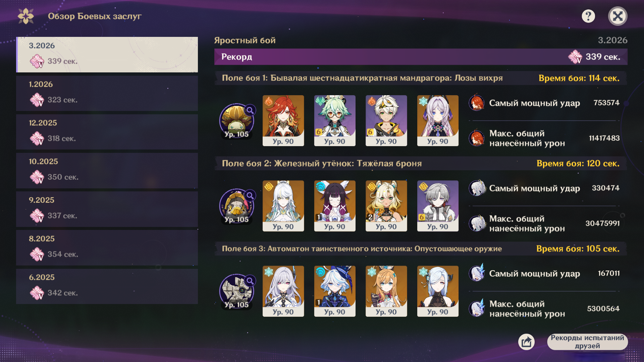
Task: Select the green-haired Anemo character with glasses
Action: point(335,121)
